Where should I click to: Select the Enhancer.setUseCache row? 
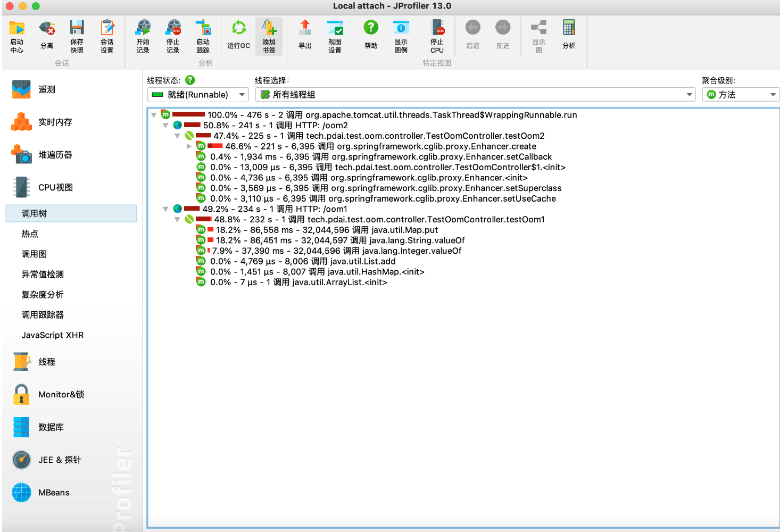click(376, 198)
